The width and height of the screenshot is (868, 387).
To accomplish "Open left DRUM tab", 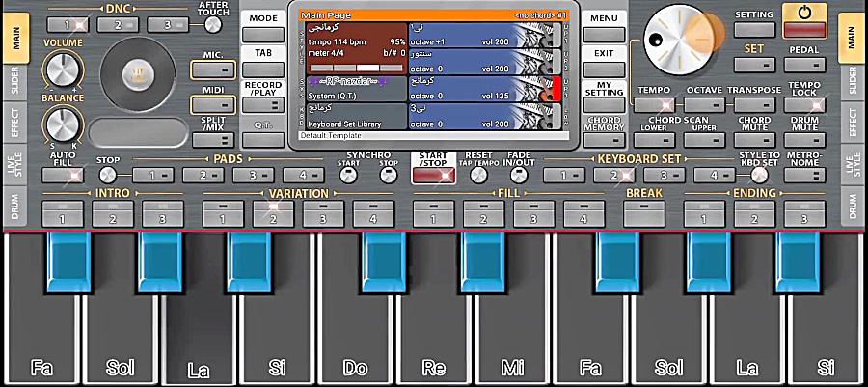I will click(14, 206).
